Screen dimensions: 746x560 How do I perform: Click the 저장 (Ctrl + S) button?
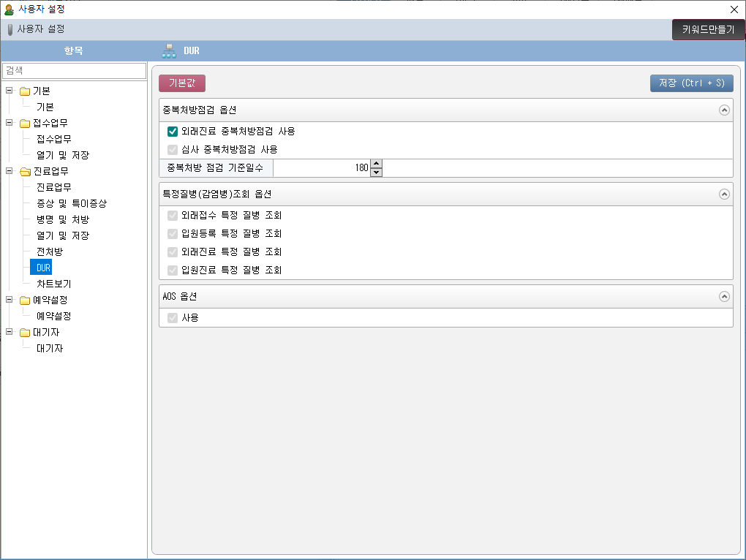coord(691,83)
